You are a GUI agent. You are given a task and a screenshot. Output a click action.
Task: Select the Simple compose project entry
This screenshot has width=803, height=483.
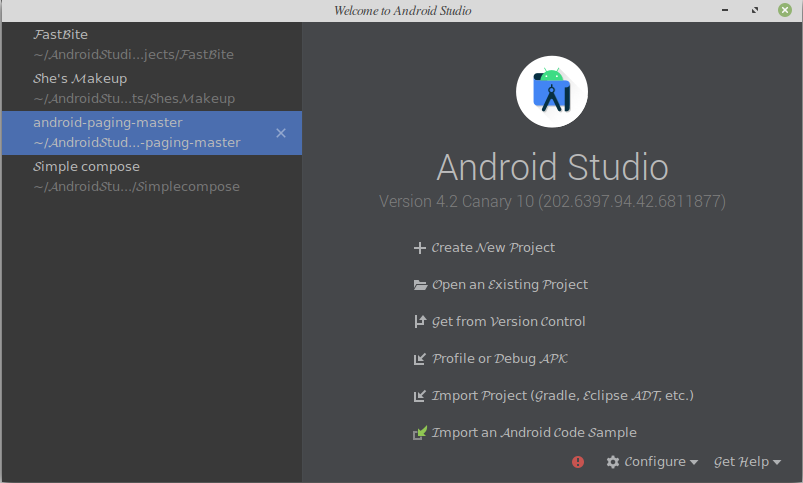[152, 177]
